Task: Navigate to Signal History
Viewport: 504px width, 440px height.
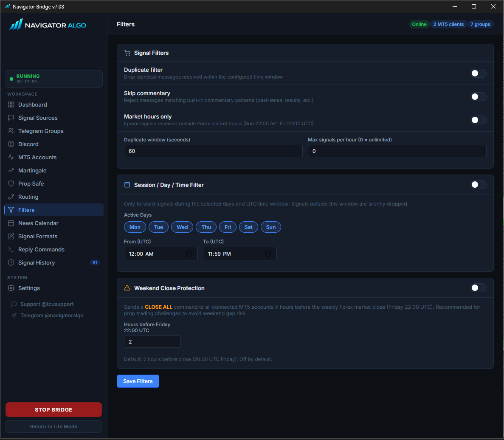Action: click(x=53, y=263)
